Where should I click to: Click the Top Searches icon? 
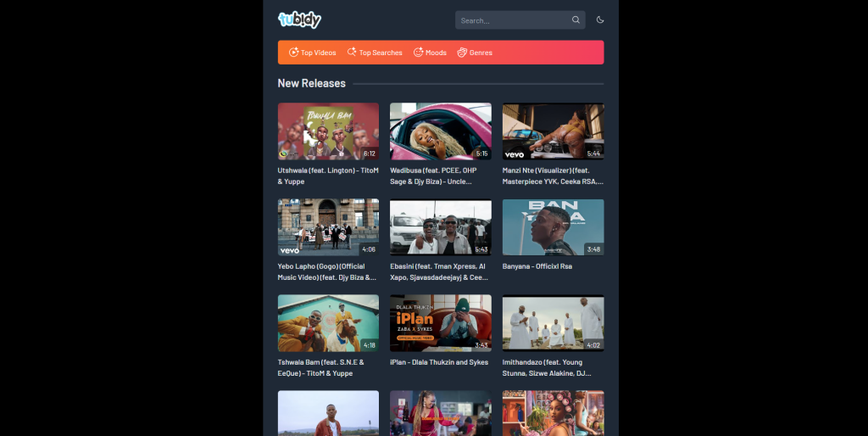(x=352, y=52)
